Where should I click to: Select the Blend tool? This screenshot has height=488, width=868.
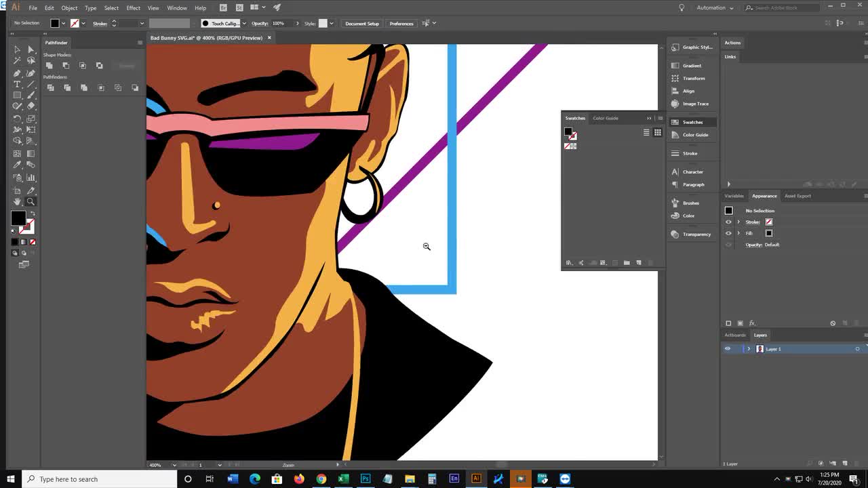[31, 165]
